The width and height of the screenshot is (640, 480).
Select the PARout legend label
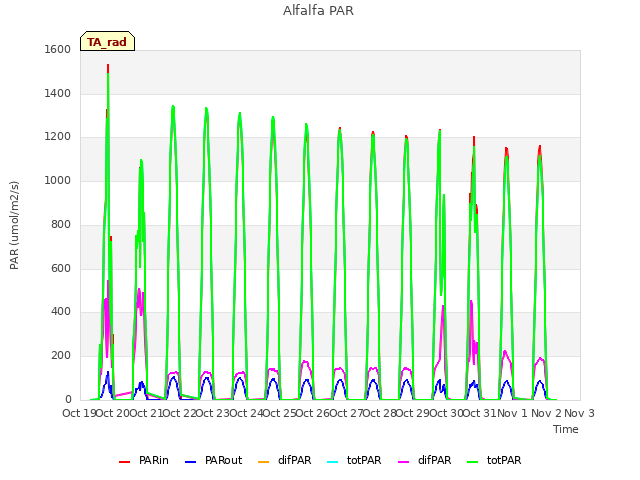tap(223, 460)
